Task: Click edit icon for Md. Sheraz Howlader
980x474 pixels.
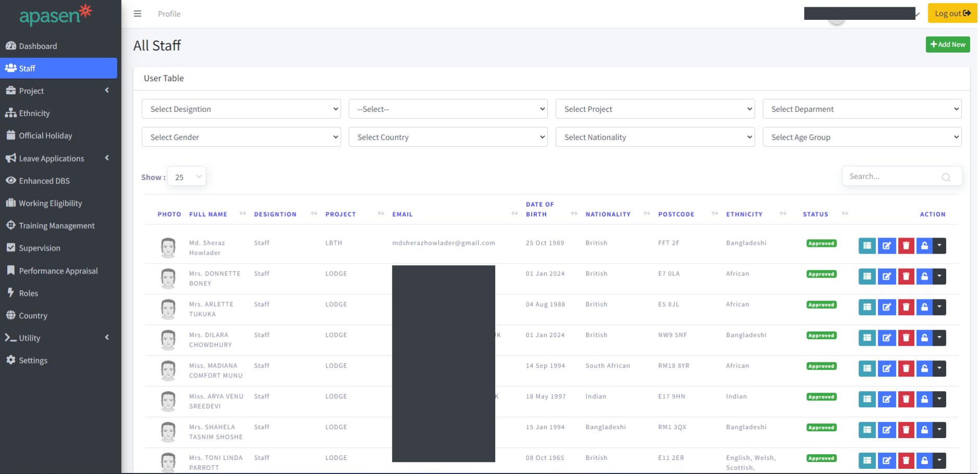Action: pyautogui.click(x=886, y=246)
